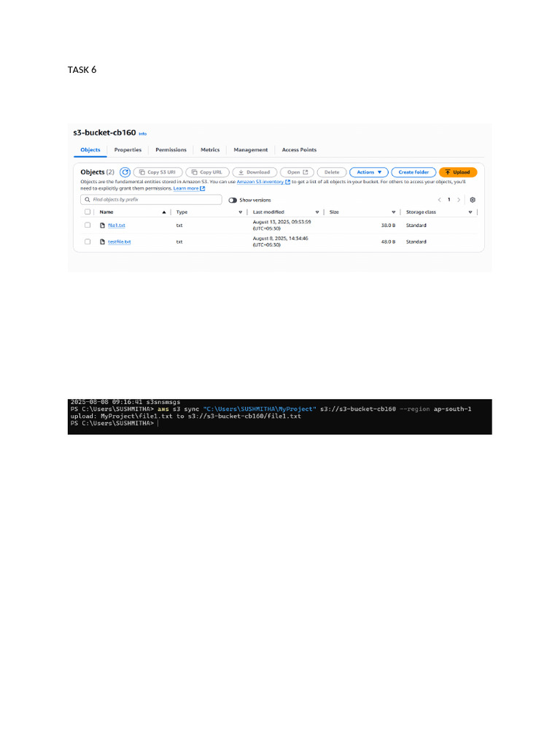Copy S3 URI of selected object
This screenshot has width=560, height=747.
[x=157, y=172]
